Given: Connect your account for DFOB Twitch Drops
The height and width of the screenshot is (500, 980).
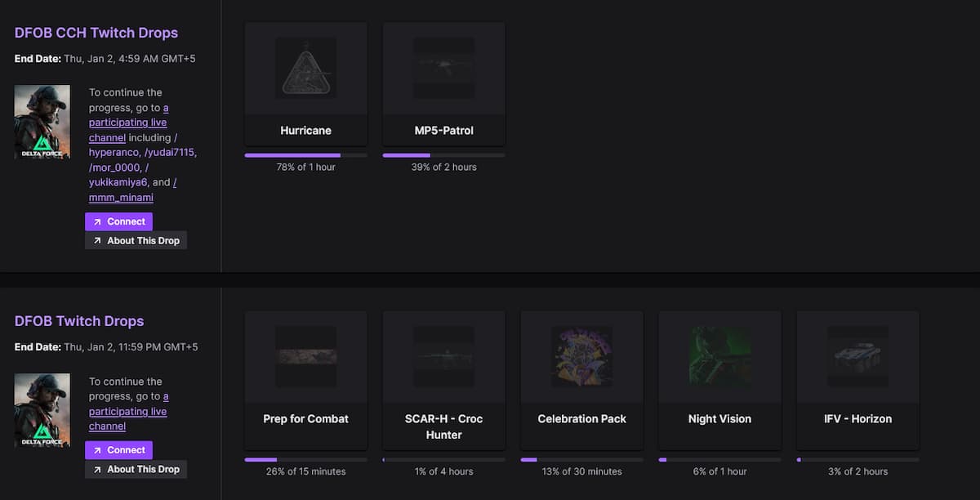Looking at the screenshot, I should pos(118,449).
